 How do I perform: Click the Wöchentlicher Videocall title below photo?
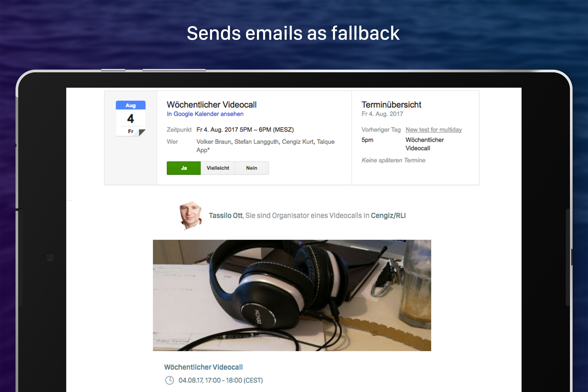tap(203, 367)
